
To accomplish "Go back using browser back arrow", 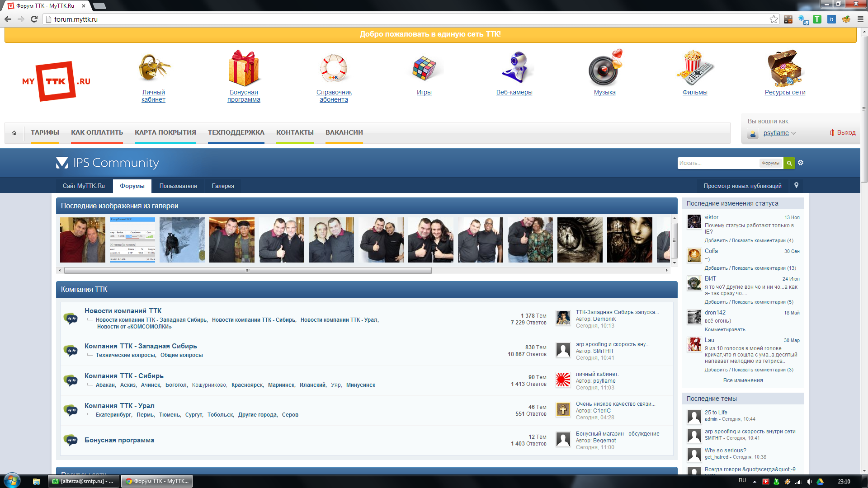I will pyautogui.click(x=8, y=19).
